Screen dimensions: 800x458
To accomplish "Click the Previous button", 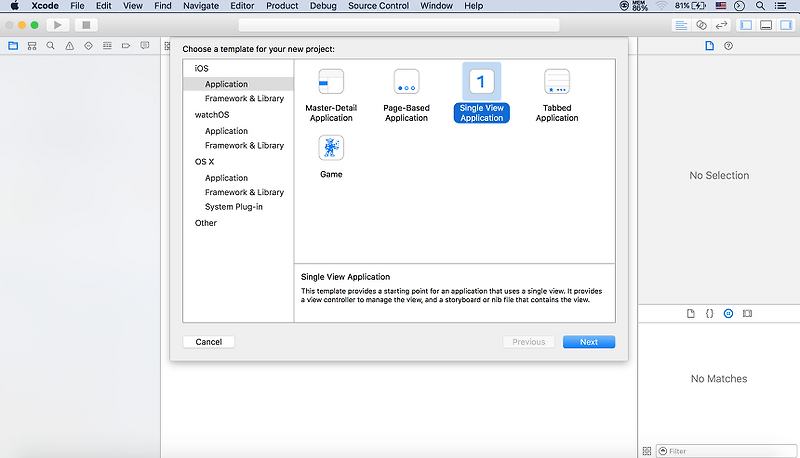I will click(x=529, y=342).
